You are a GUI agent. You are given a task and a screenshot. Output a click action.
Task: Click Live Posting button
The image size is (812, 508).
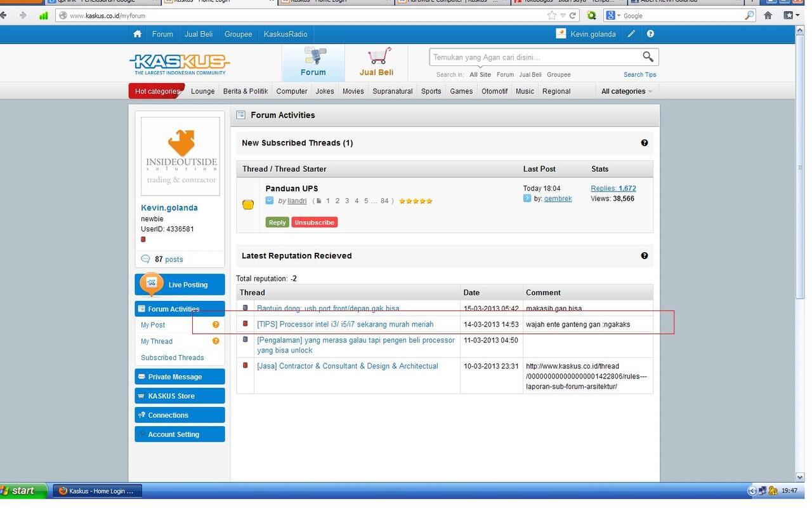coord(180,284)
